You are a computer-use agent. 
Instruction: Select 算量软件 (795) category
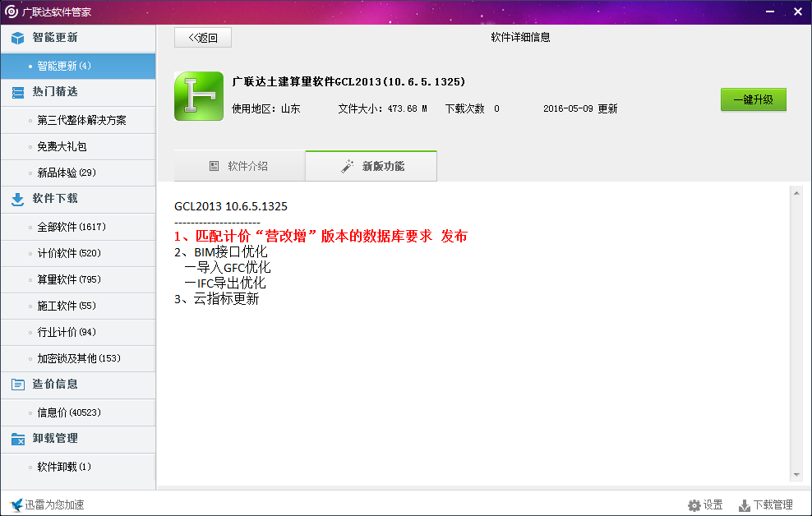point(78,279)
